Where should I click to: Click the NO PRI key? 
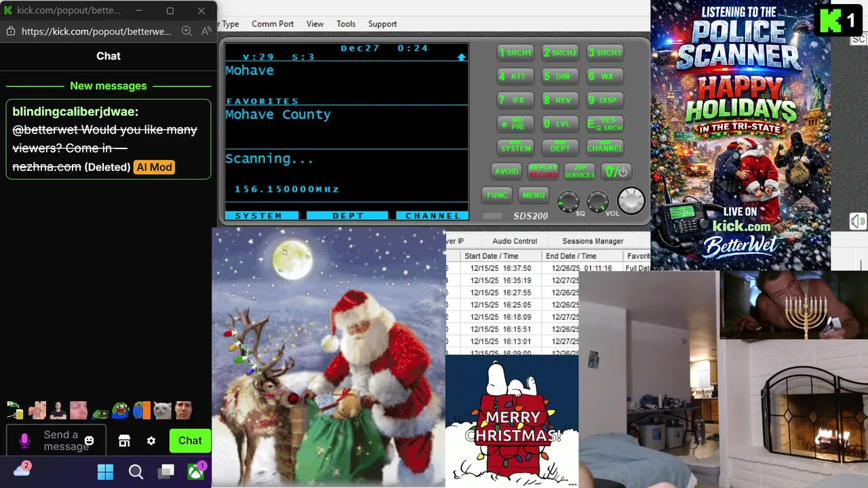tap(516, 124)
